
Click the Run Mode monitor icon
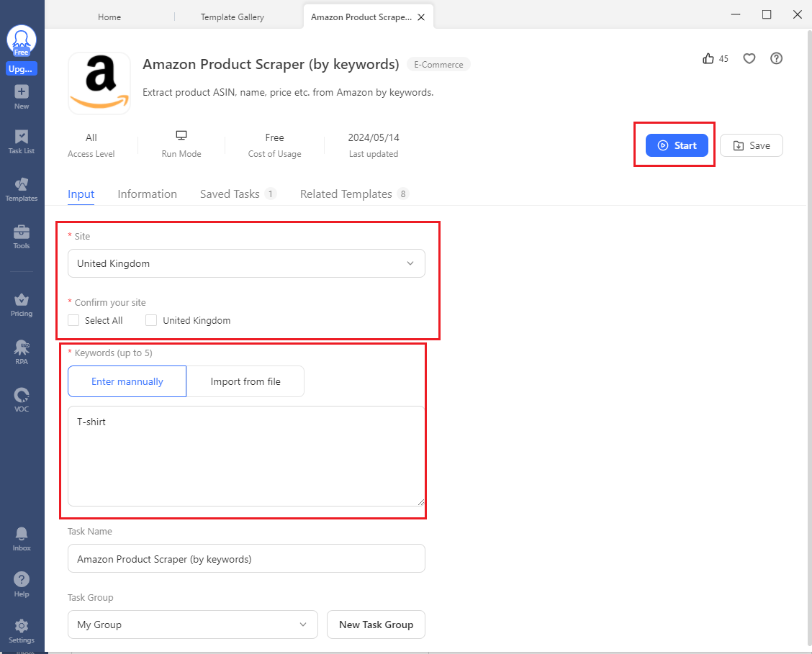point(181,135)
